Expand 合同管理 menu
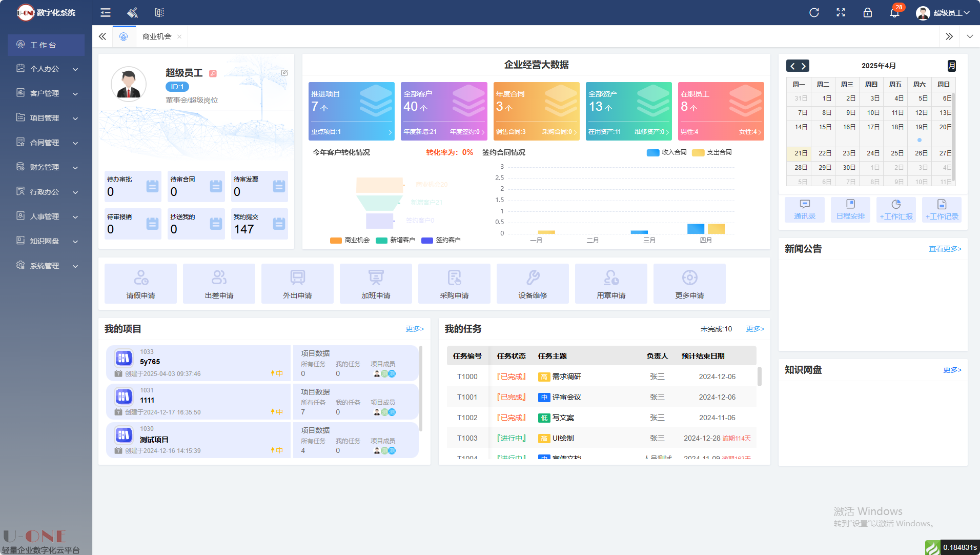The image size is (980, 555). click(x=46, y=143)
